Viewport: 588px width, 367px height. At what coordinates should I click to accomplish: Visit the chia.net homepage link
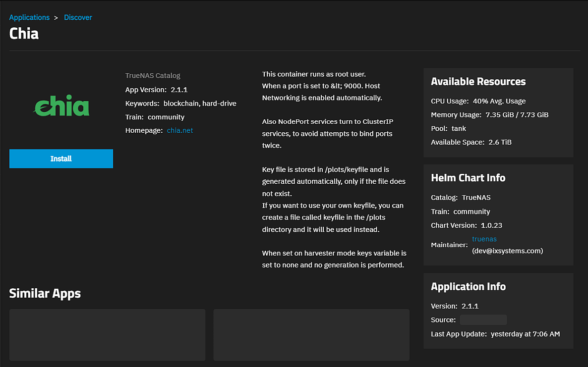click(179, 130)
